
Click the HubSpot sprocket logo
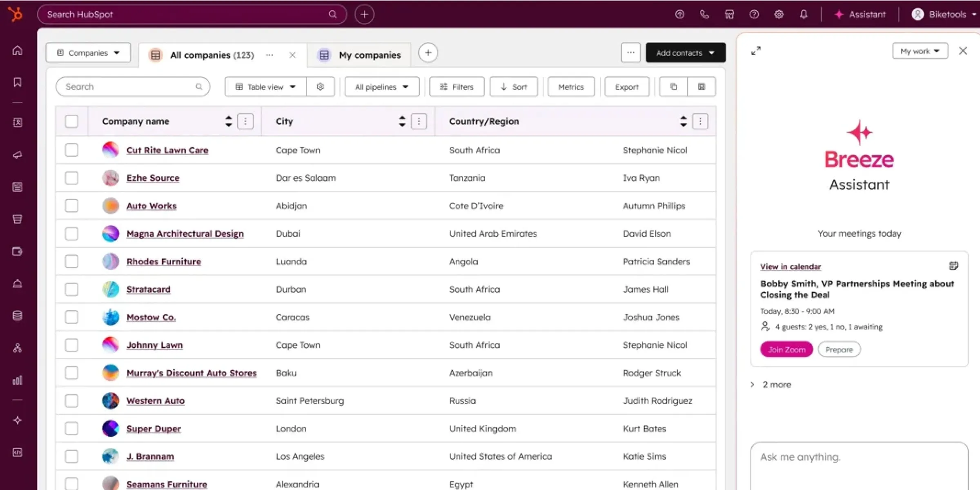(x=16, y=15)
